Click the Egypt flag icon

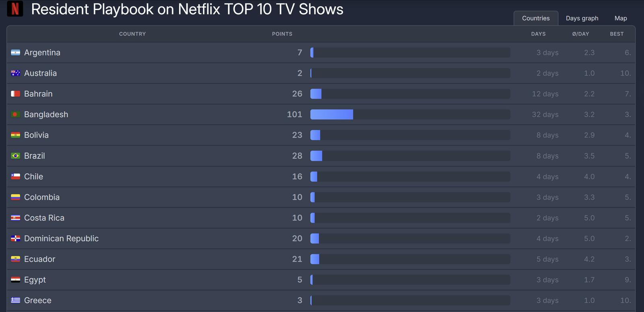pos(15,280)
